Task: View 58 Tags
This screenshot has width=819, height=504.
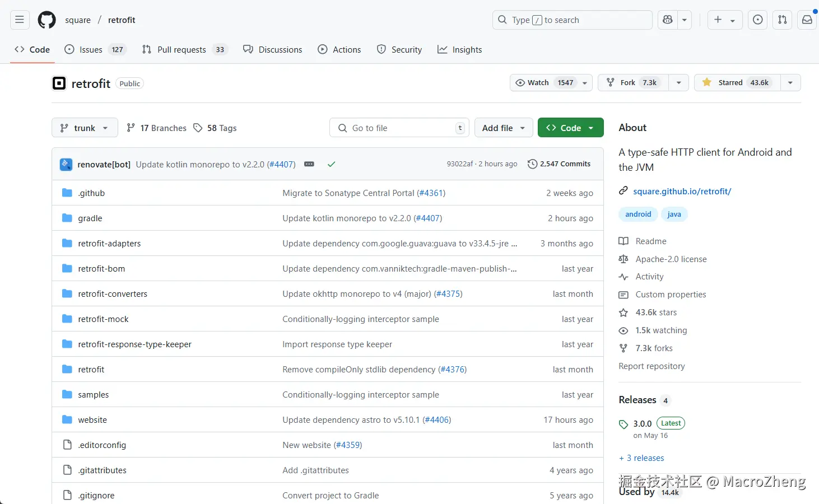Action: pyautogui.click(x=215, y=128)
